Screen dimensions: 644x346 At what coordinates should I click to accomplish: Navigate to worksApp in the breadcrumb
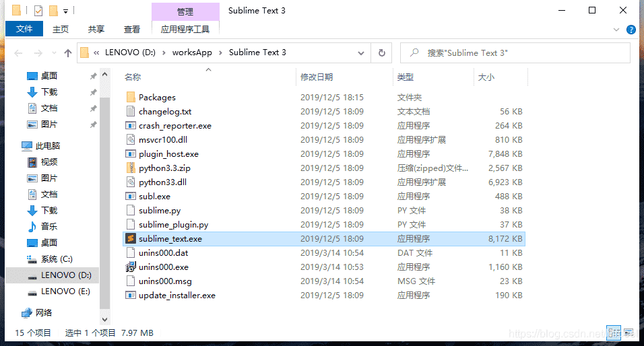coord(192,53)
